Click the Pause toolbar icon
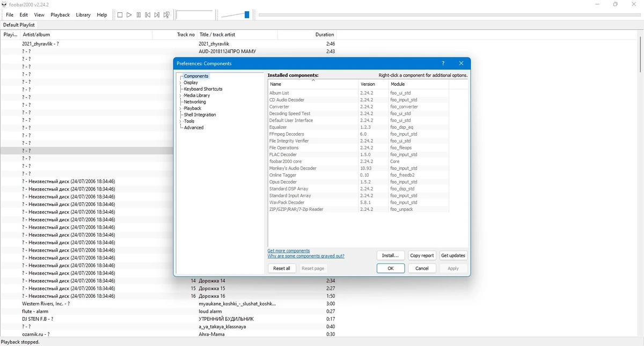 (138, 15)
